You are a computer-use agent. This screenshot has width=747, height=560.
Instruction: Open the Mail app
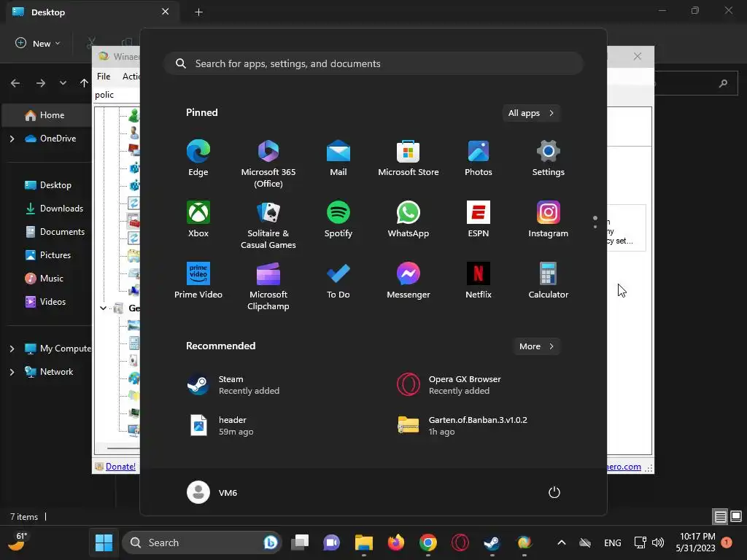pyautogui.click(x=338, y=158)
